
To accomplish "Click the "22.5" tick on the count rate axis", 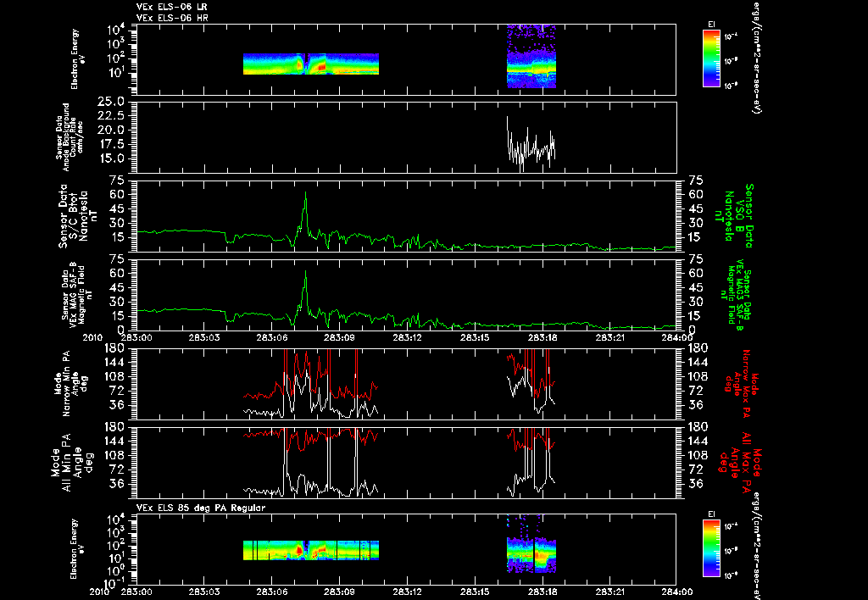I will (x=110, y=116).
